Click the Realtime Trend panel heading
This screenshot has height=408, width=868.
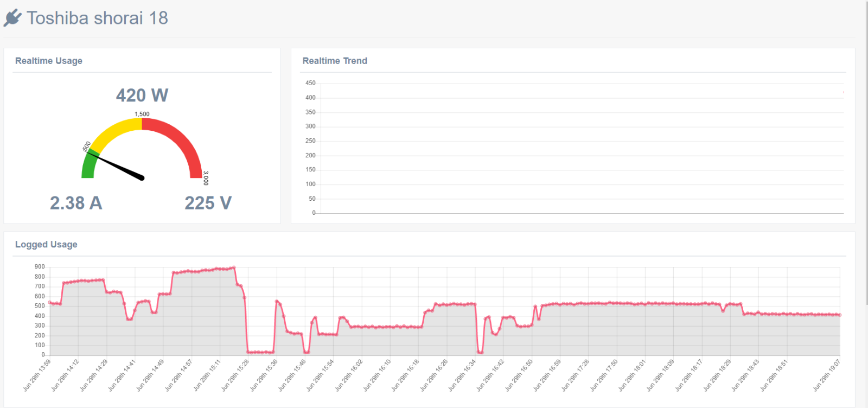pyautogui.click(x=335, y=61)
